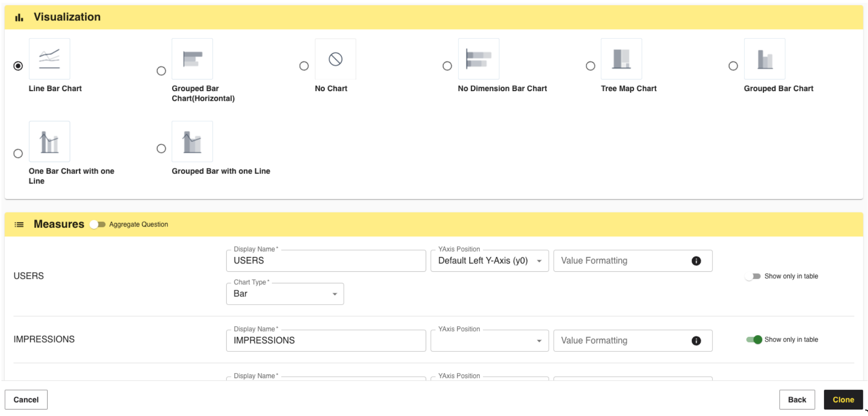Screen dimensions: 868x416
Task: Click the Cancel button
Action: 26,400
